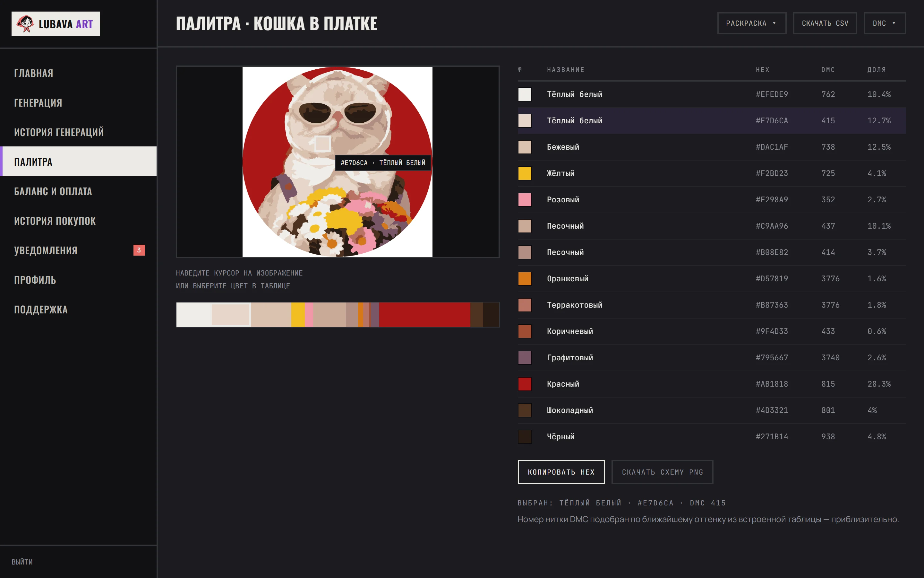Open Баланс и оплата
This screenshot has width=924, height=578.
coord(78,191)
